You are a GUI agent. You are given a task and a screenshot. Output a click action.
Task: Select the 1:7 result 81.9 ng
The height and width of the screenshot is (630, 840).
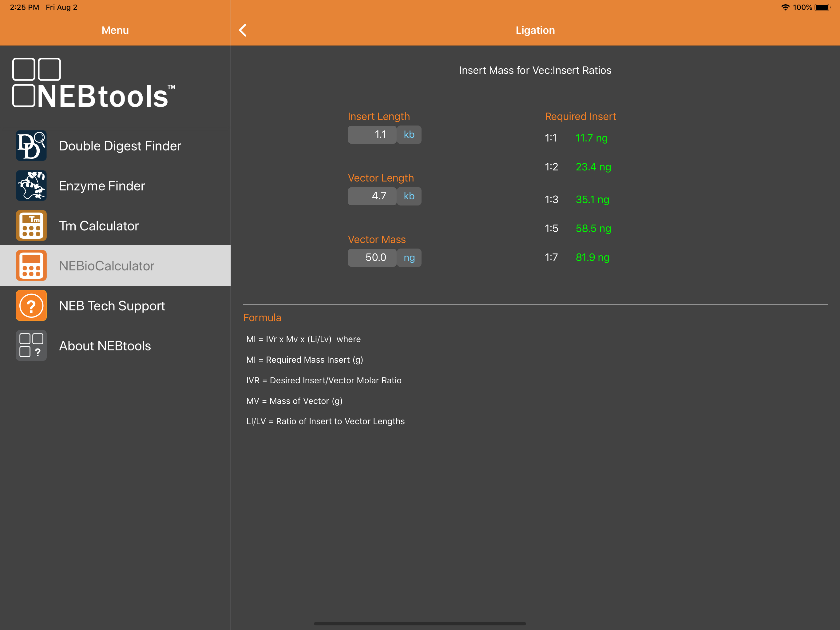(x=592, y=257)
